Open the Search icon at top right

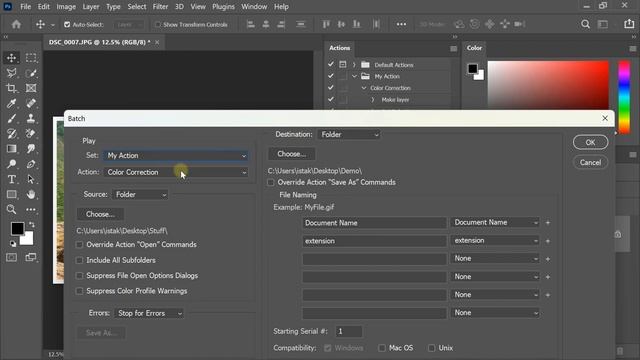coord(585,24)
